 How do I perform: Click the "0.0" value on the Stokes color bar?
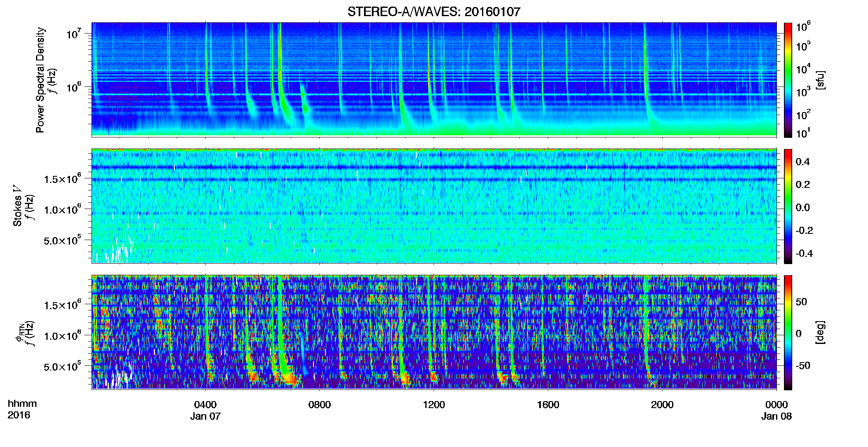(x=803, y=207)
